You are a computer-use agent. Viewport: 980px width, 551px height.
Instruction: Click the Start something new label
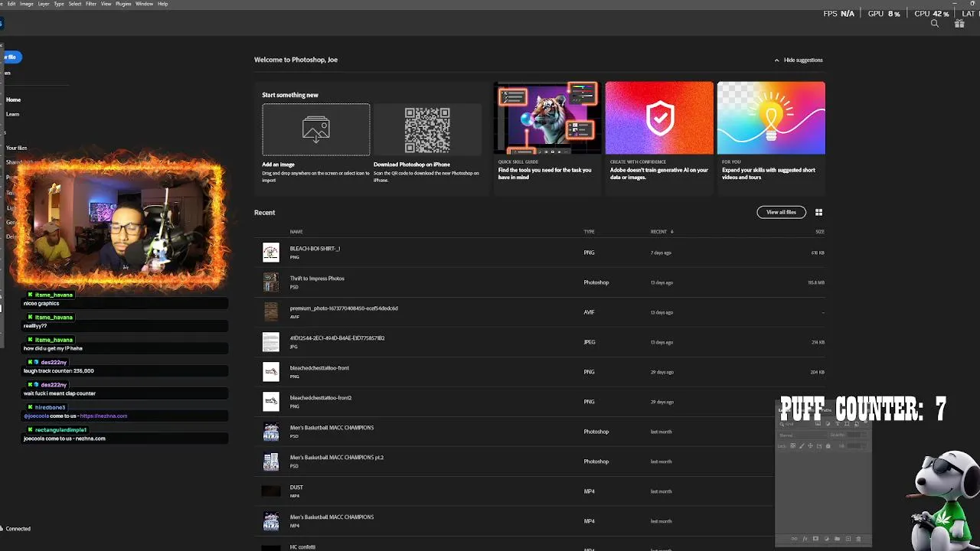[290, 95]
